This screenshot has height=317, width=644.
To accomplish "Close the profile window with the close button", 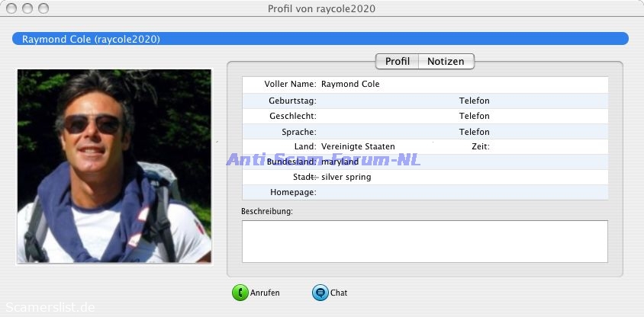I will (x=12, y=8).
